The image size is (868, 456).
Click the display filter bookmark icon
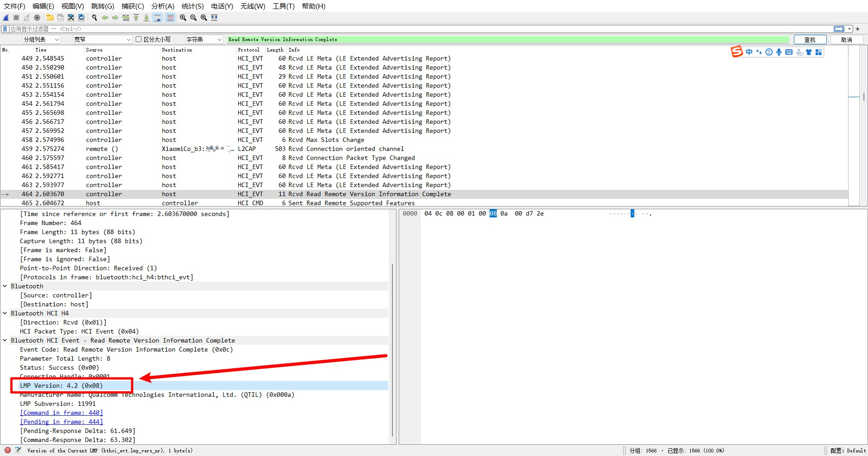[5, 29]
